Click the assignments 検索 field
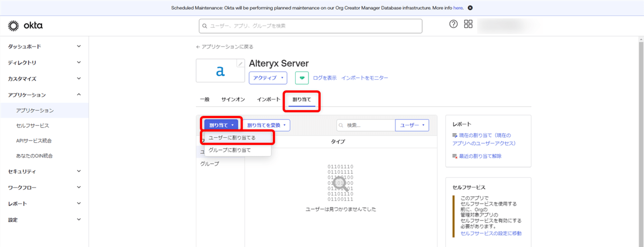 (x=366, y=125)
